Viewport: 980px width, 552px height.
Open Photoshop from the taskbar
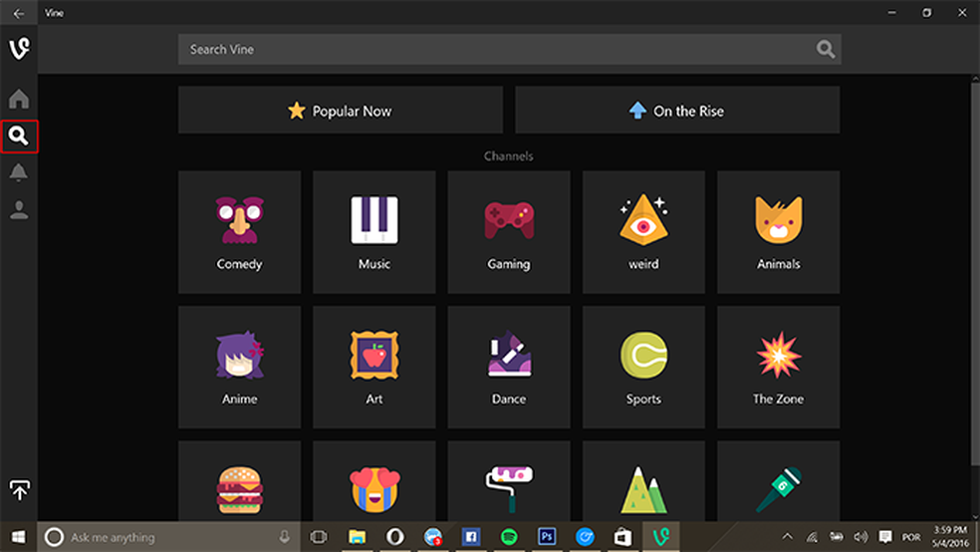(x=547, y=537)
